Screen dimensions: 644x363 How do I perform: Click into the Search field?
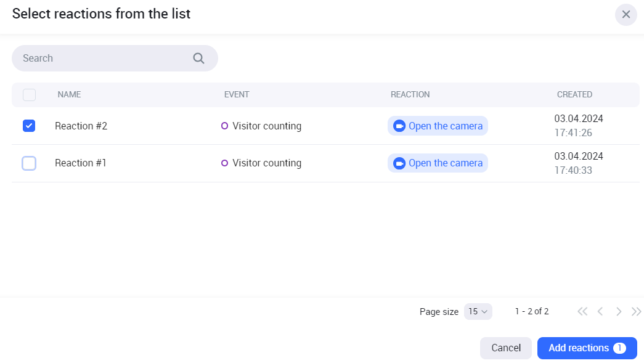pos(99,58)
